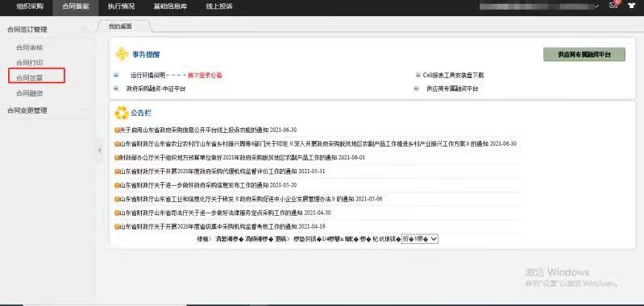
Task: Open the 政府采购融资-中征平台 link
Action: [x=156, y=89]
